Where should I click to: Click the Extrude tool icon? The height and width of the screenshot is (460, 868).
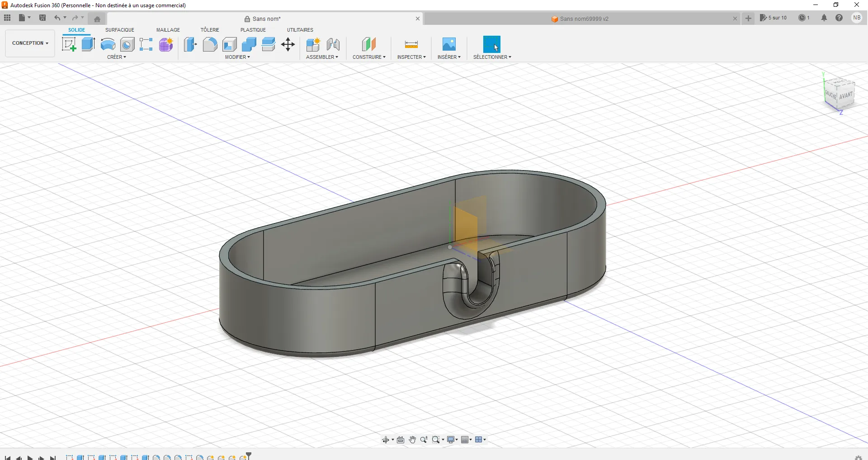click(88, 44)
